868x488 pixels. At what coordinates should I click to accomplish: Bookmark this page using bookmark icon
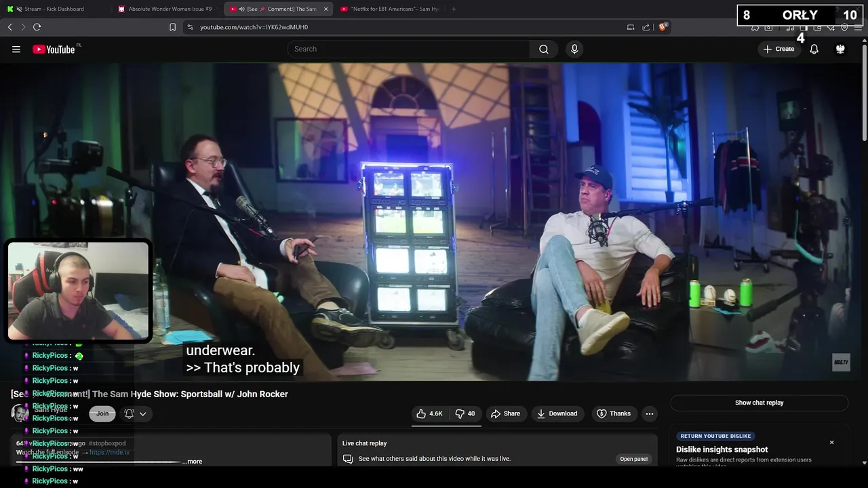coord(172,27)
